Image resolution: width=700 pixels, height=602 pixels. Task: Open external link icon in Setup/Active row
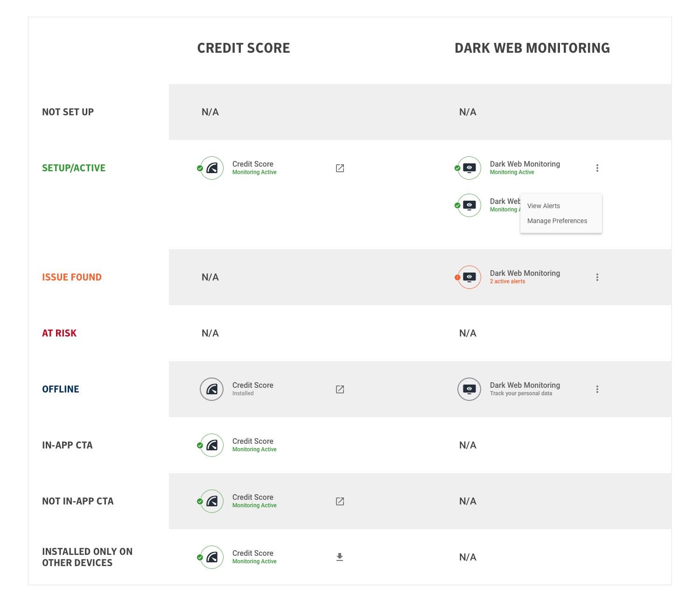tap(340, 168)
